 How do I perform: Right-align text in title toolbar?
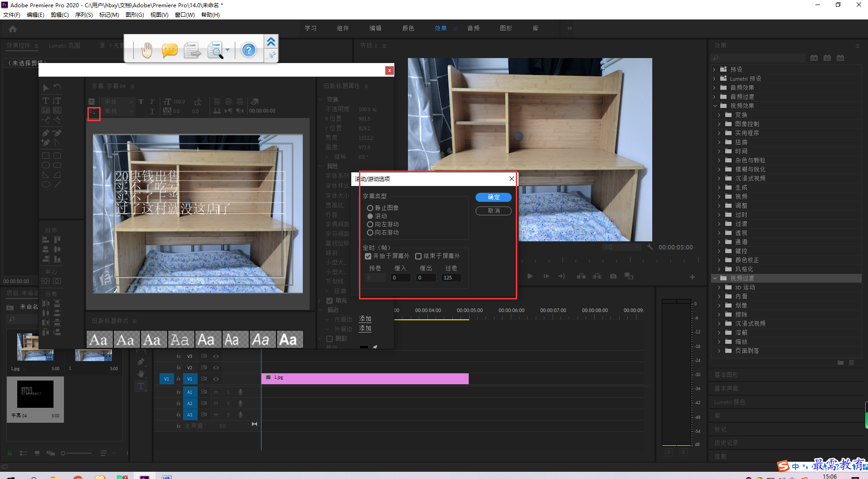coord(239,102)
